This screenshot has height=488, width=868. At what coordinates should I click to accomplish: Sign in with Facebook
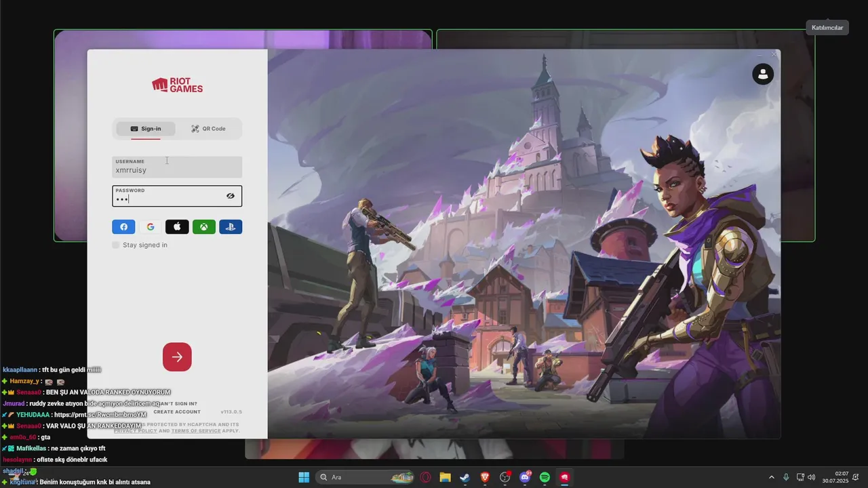point(123,227)
